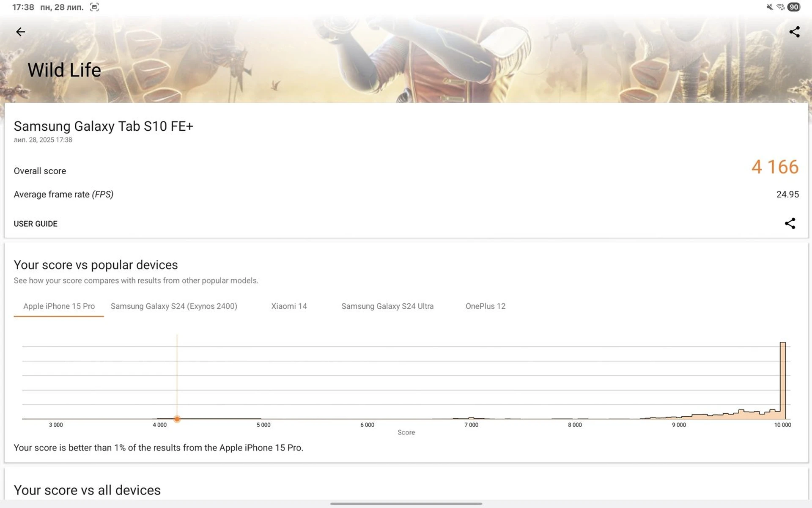
Task: Tap the screen recording status icon
Action: [94, 7]
